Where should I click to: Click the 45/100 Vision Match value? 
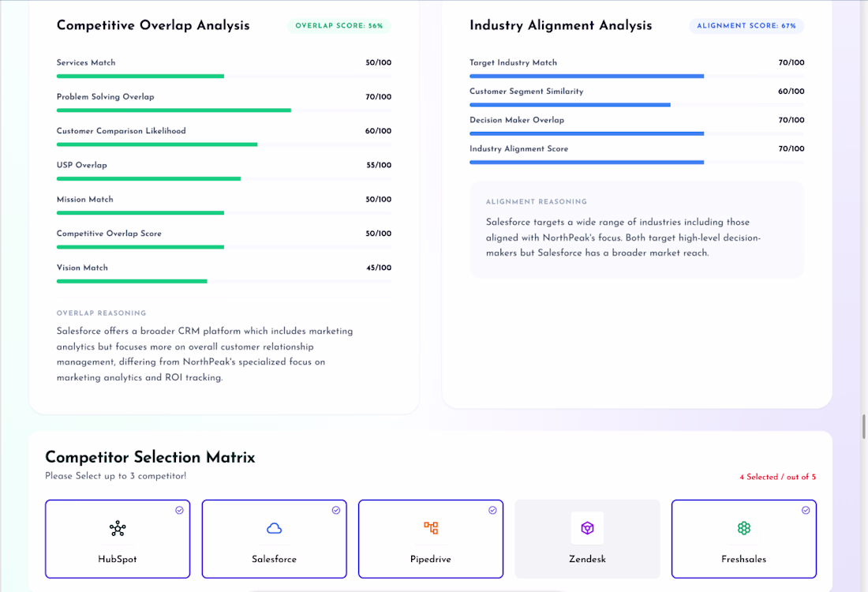pos(379,268)
